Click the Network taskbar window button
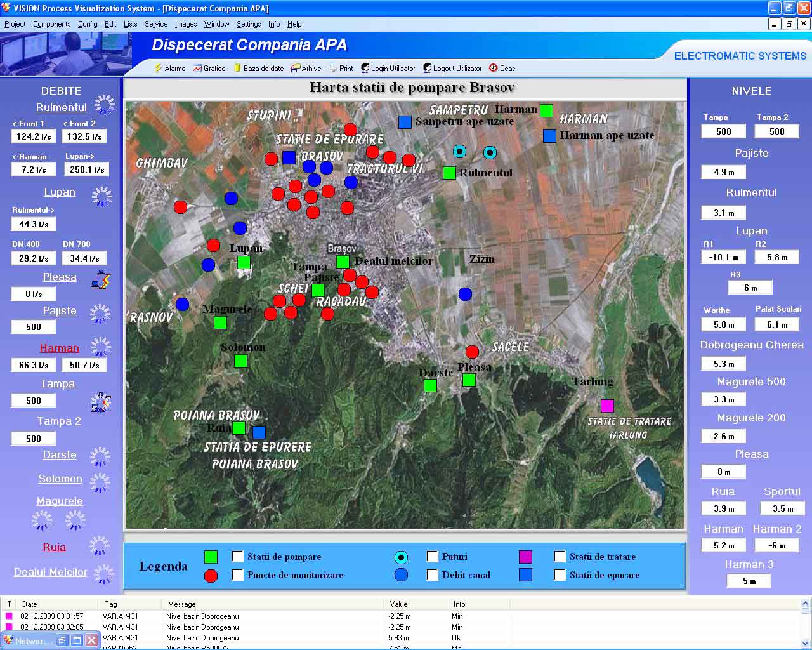812x650 pixels. [29, 640]
